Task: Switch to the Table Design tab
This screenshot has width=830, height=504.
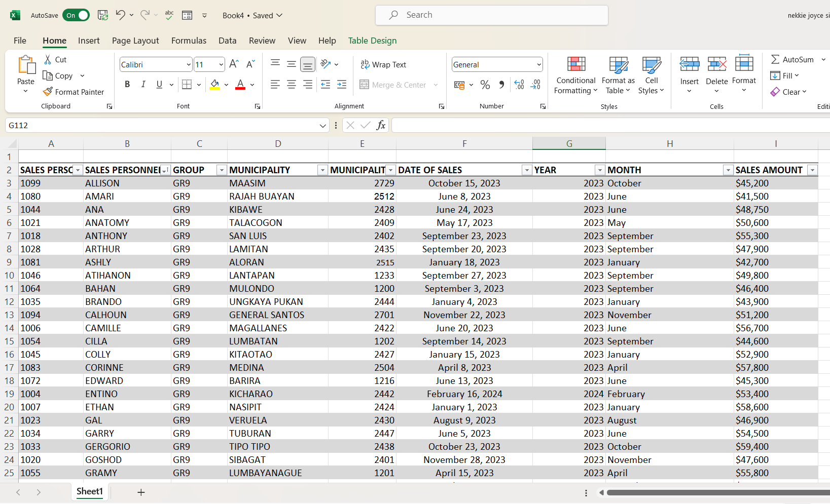Action: (372, 41)
